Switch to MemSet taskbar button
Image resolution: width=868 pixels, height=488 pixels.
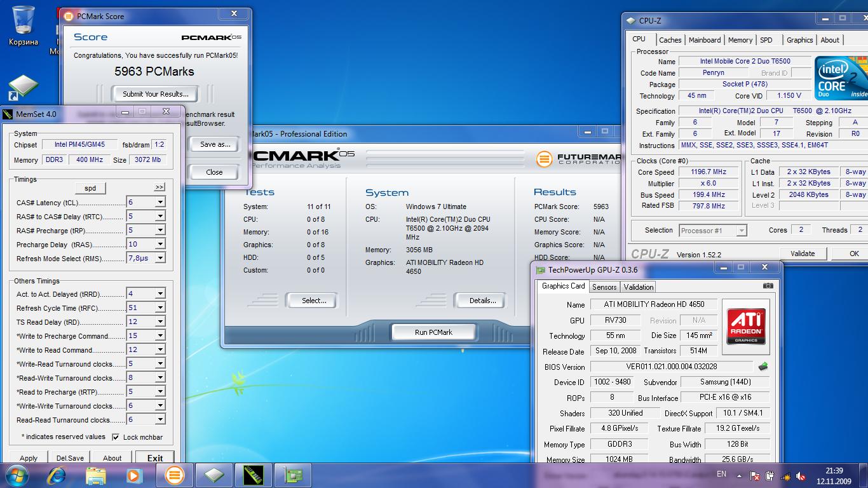(x=254, y=475)
